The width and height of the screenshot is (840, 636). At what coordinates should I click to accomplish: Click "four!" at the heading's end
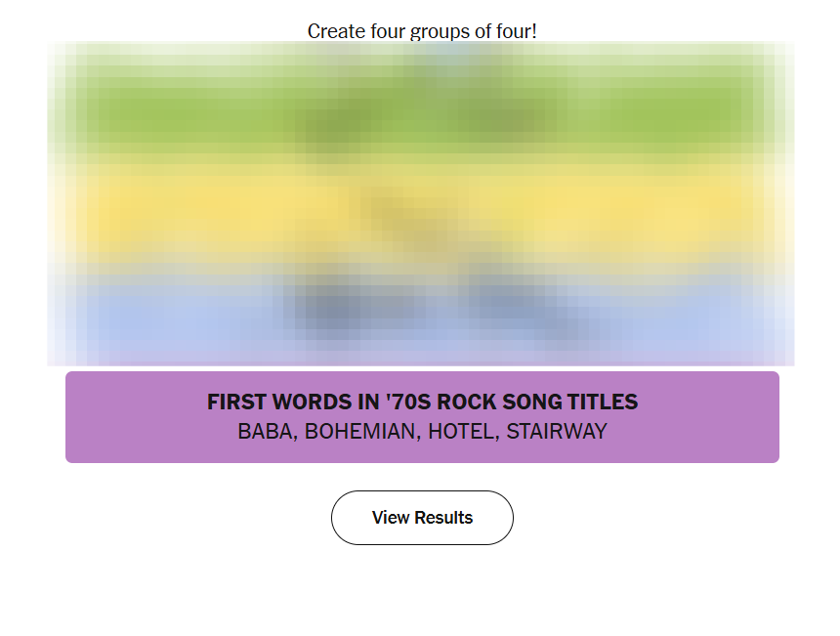click(516, 31)
